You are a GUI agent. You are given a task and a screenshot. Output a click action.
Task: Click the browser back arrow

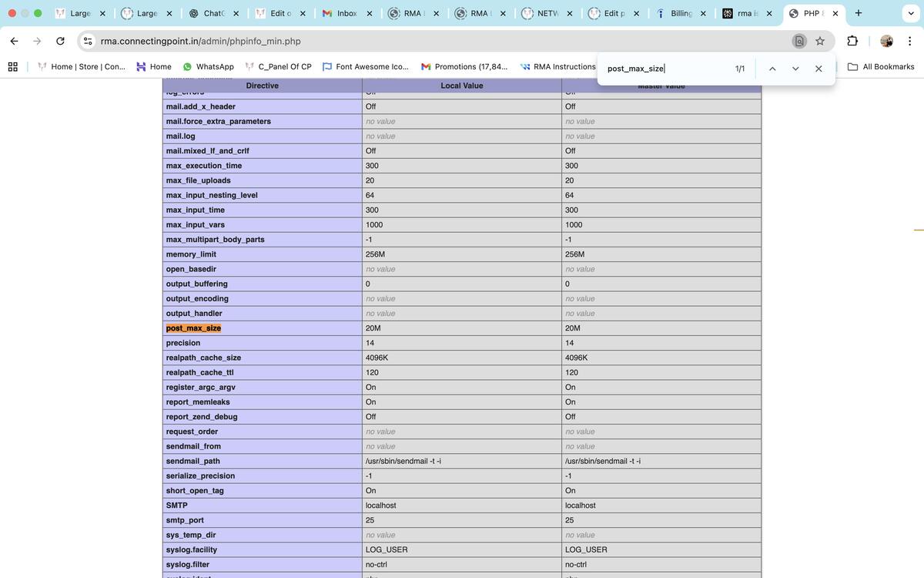click(x=14, y=41)
